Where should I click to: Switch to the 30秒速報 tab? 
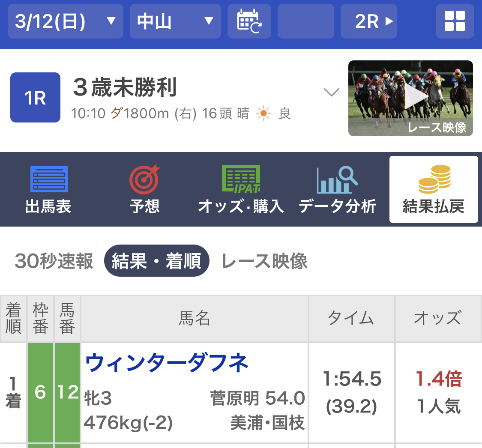54,261
